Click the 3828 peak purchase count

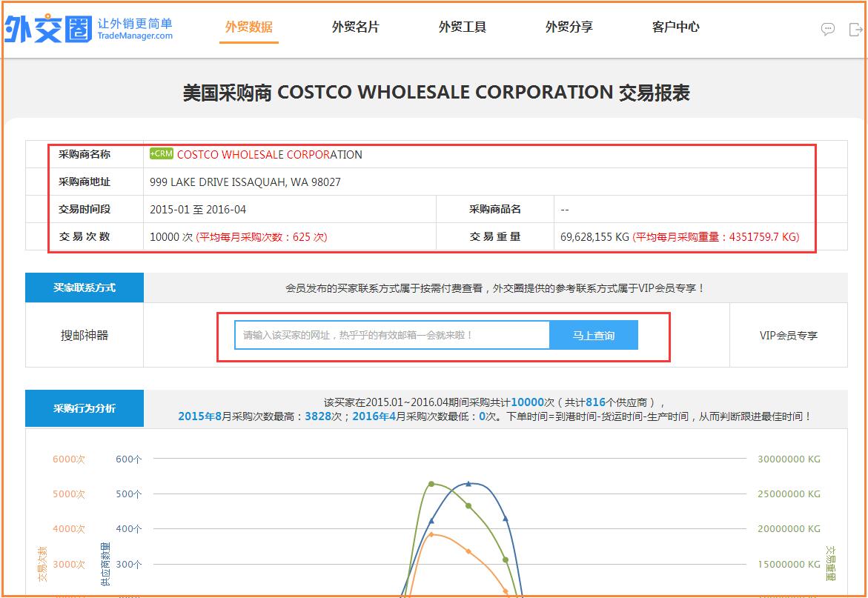tap(318, 416)
